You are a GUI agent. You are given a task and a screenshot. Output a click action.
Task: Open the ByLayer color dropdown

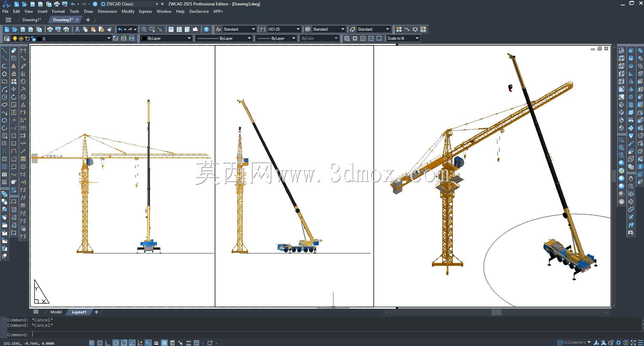point(189,38)
